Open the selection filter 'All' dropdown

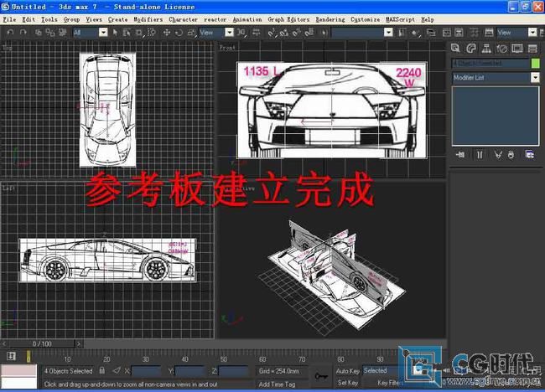point(103,33)
